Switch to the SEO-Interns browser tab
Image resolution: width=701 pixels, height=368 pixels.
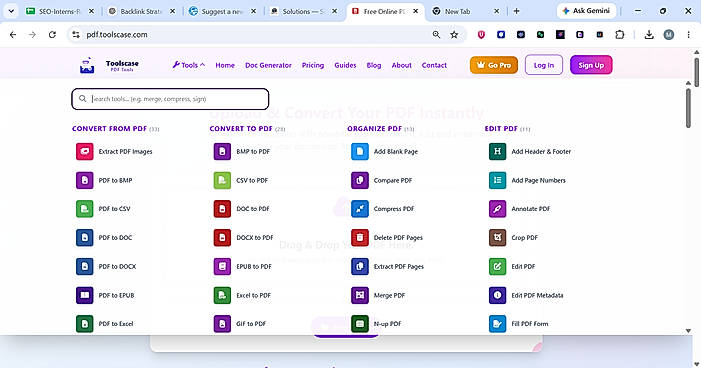tap(60, 11)
